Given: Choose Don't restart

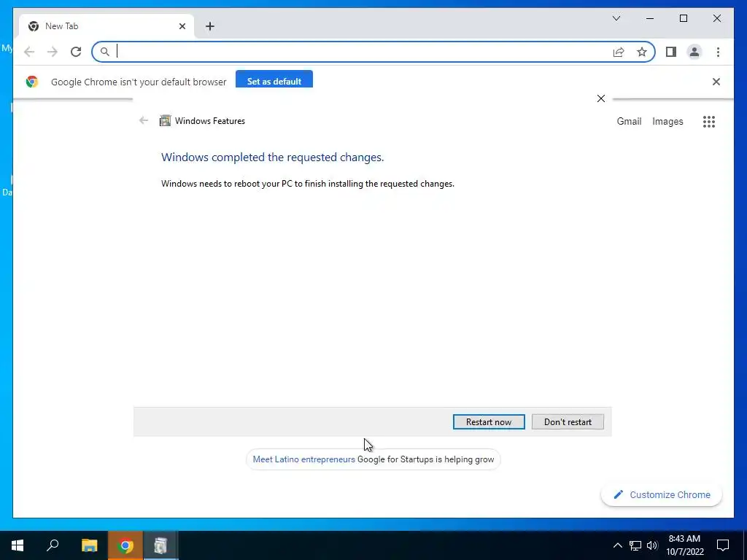Looking at the screenshot, I should point(568,422).
